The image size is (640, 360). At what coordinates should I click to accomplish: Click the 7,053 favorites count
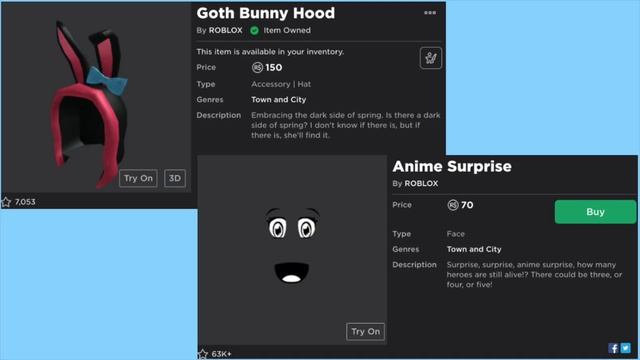click(x=25, y=202)
